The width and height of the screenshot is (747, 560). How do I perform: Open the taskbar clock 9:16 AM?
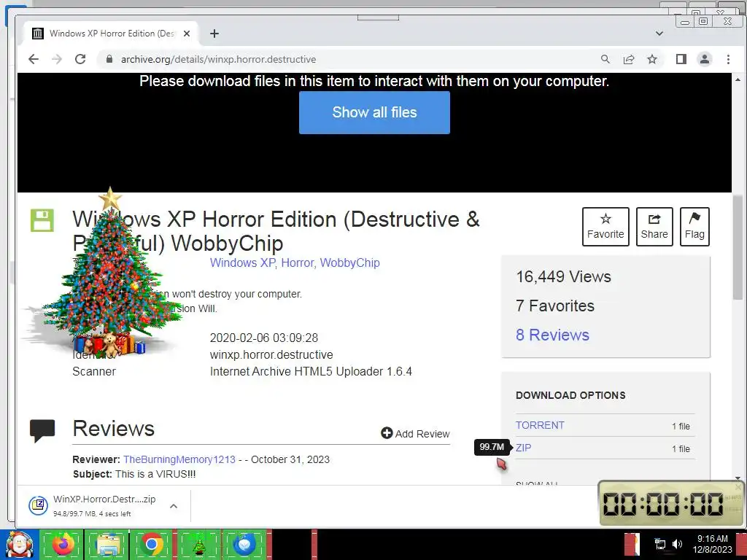click(712, 544)
